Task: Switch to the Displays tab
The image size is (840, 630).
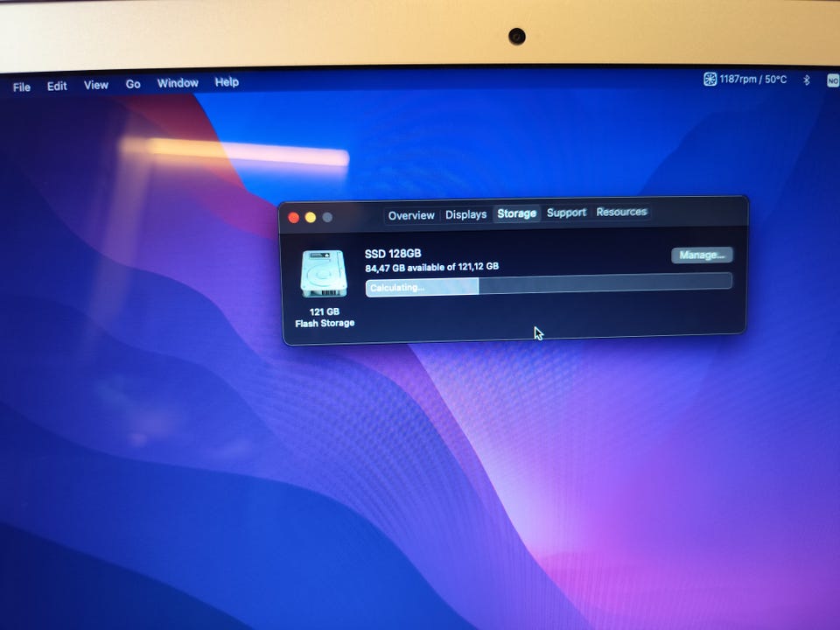Action: 466,214
